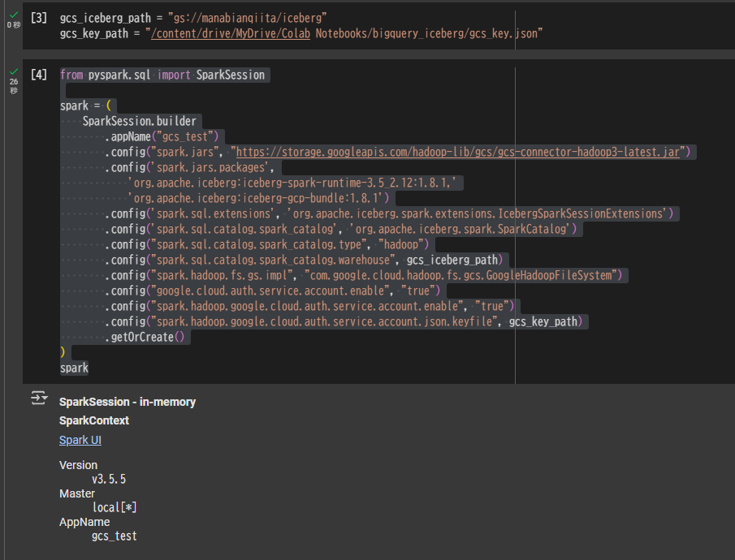Click the spark.hadoop.google.cloud.auth.service.account.enable line
The height and width of the screenshot is (560, 735).
pyautogui.click(x=309, y=307)
